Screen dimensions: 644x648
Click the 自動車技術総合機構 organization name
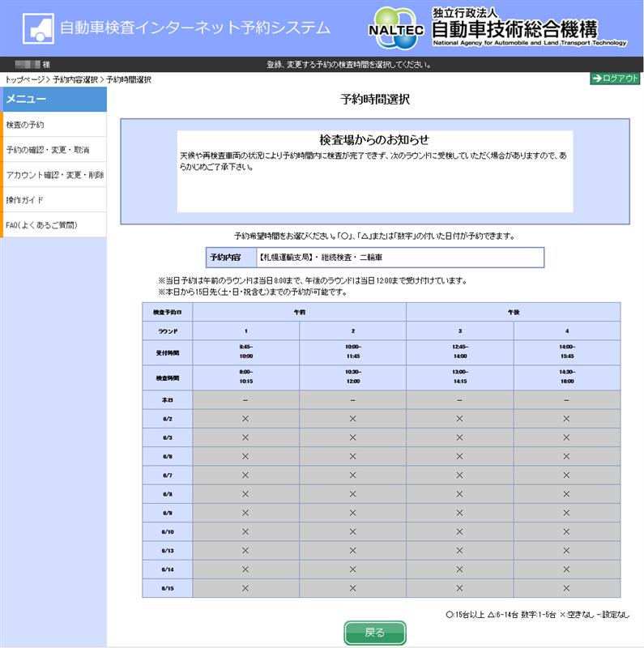(514, 29)
